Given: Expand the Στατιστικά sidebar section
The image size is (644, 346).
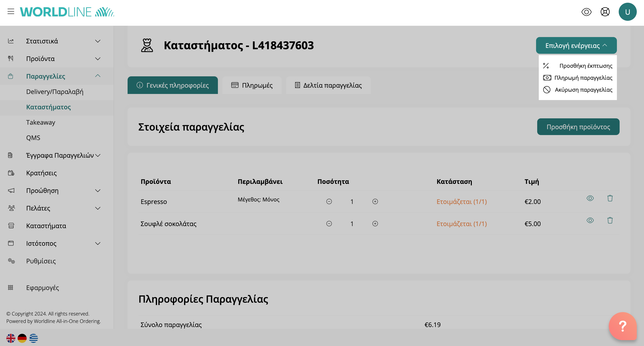Looking at the screenshot, I should 98,41.
